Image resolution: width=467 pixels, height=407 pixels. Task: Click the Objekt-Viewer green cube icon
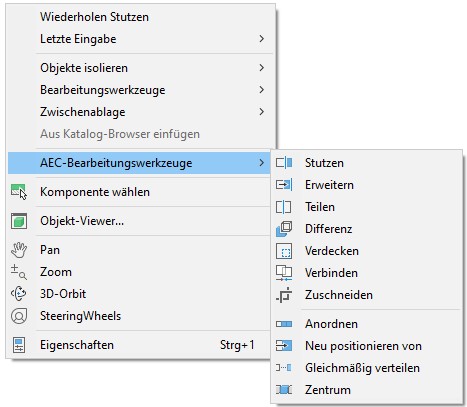coord(19,221)
